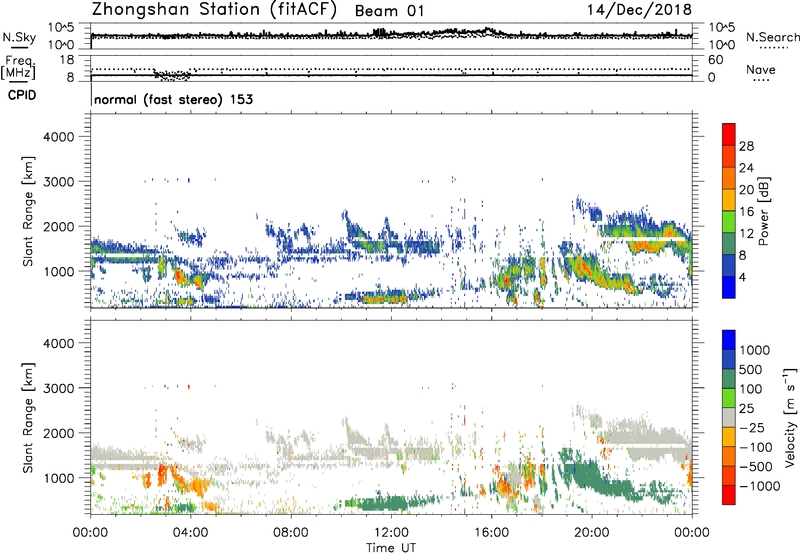Click the 'N.Search' legend label
800x554 pixels.
click(772, 37)
